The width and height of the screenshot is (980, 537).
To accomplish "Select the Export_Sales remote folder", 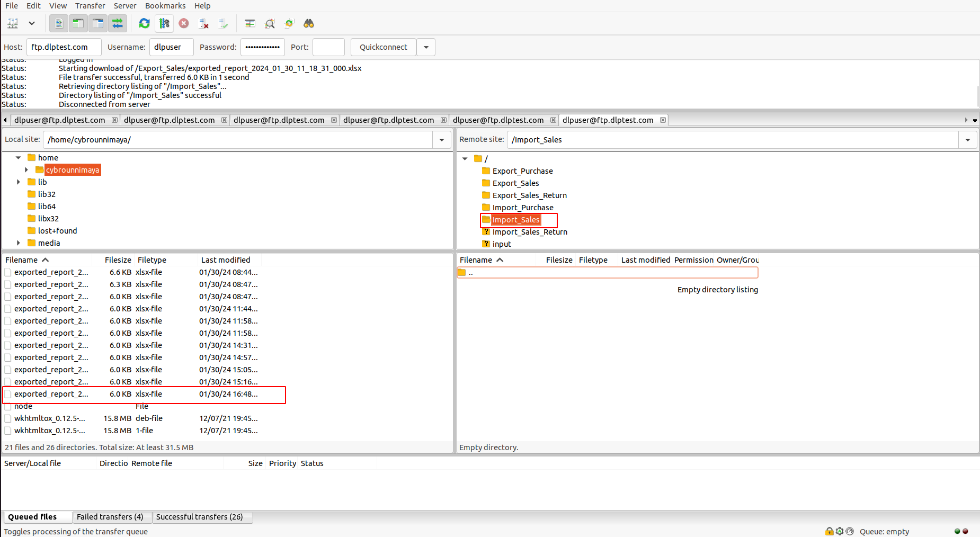I will pyautogui.click(x=515, y=183).
